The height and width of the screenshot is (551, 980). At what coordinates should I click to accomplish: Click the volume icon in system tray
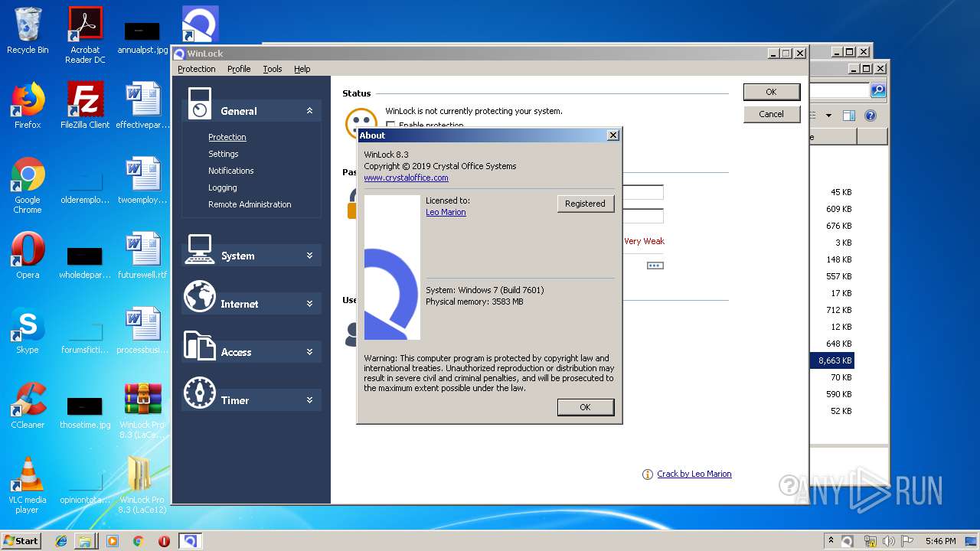point(889,541)
